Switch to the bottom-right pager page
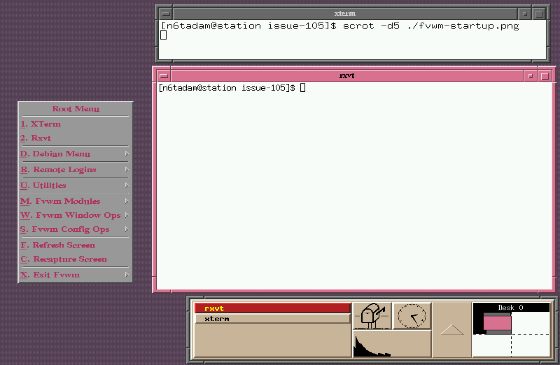560x365 pixels. pos(530,345)
